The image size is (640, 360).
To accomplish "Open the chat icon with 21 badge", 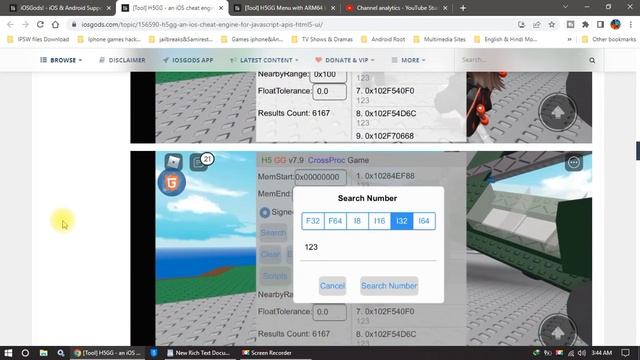I will click(199, 162).
